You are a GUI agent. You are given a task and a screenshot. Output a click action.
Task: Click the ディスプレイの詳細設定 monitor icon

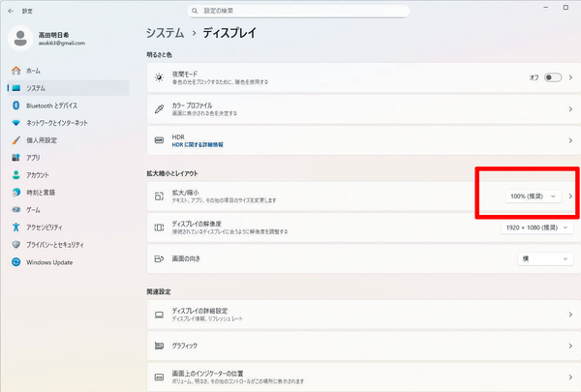[159, 315]
